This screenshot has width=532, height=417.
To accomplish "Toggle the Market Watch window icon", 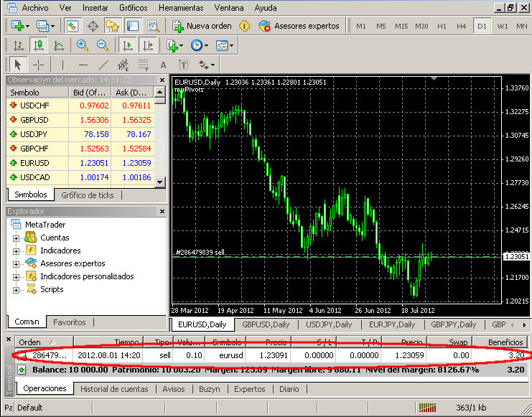I will 73,26.
